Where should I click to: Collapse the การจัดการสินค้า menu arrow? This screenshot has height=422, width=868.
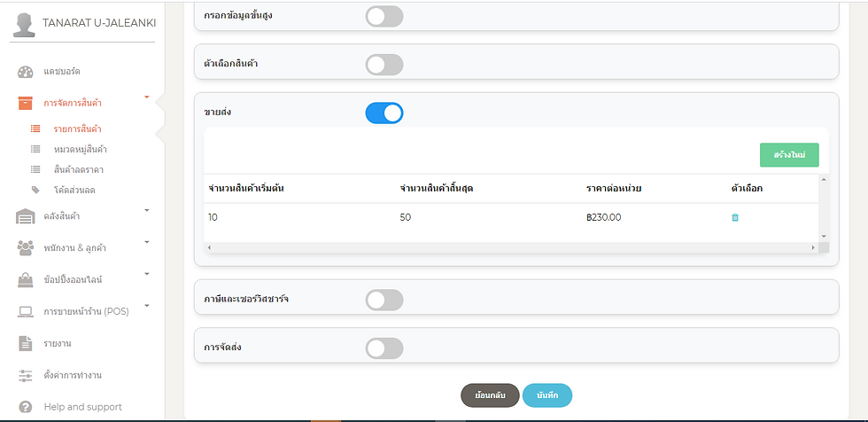(x=147, y=97)
